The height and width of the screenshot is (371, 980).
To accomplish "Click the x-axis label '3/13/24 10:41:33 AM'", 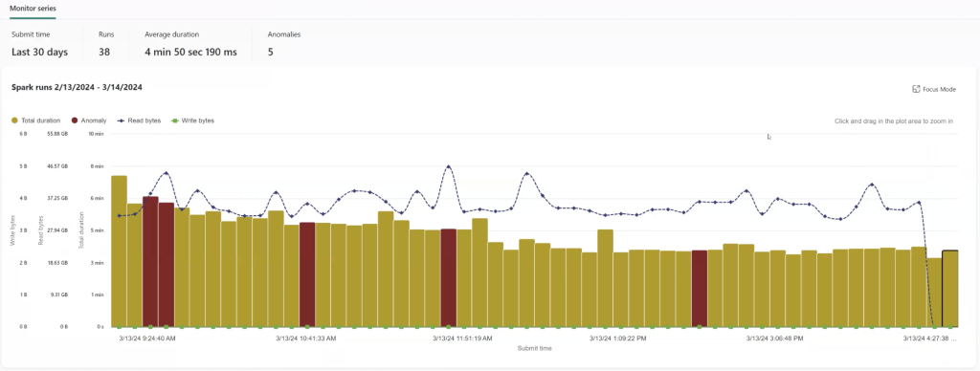I will pyautogui.click(x=305, y=338).
